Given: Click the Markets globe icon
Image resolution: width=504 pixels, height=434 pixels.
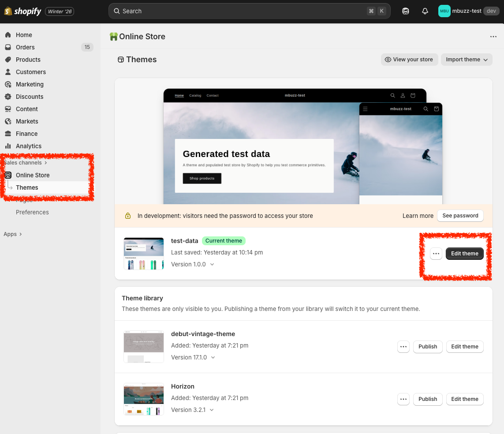Looking at the screenshot, I should click(x=9, y=121).
